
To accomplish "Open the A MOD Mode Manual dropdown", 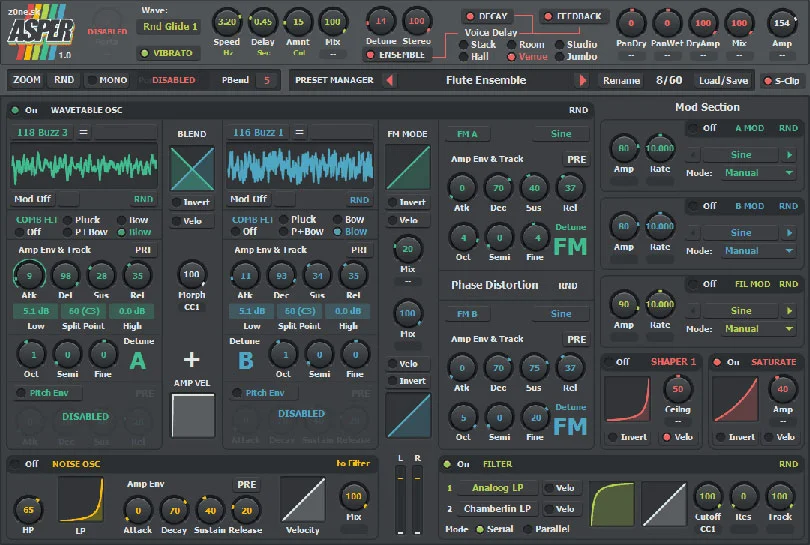I will [x=758, y=173].
